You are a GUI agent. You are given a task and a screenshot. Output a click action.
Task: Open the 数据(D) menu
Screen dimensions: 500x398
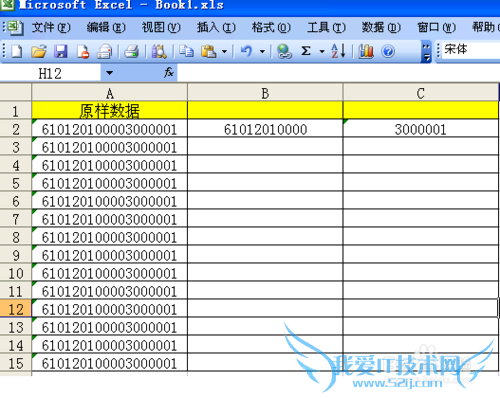point(381,27)
